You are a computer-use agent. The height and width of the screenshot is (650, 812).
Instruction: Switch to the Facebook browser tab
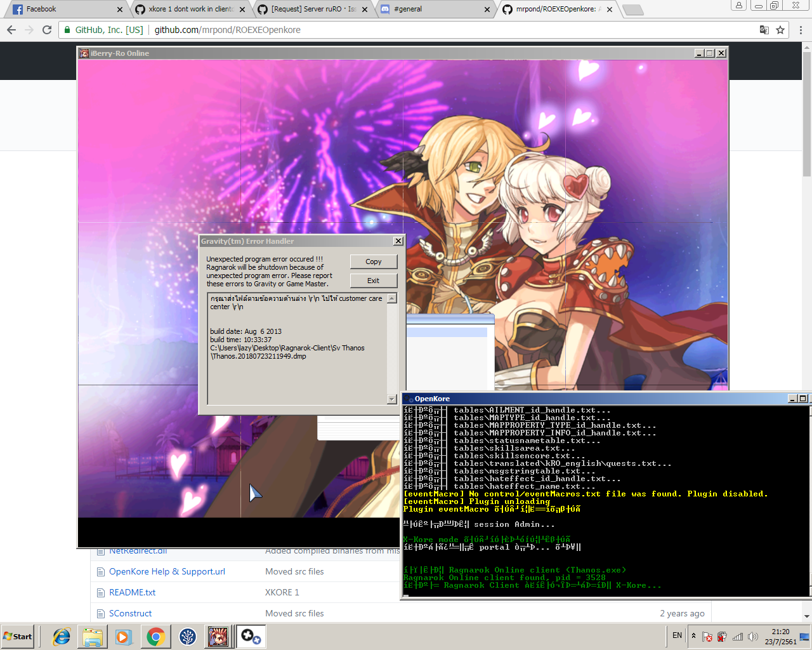tap(66, 9)
